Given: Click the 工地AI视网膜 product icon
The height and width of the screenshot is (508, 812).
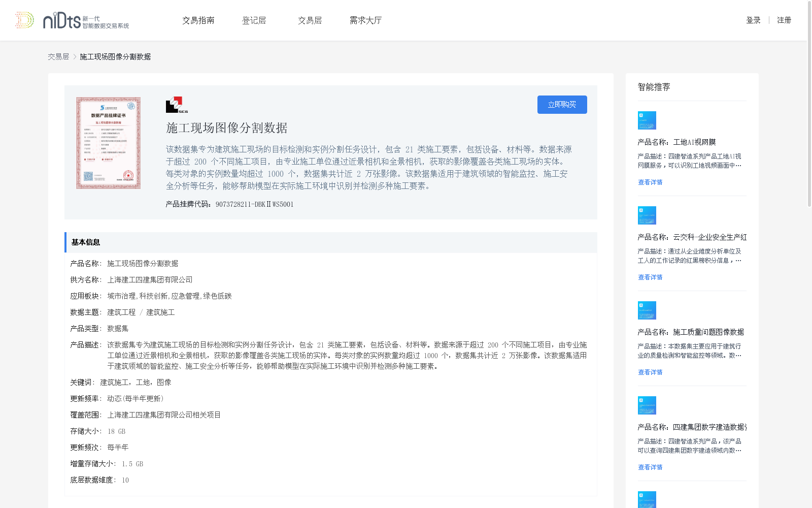Looking at the screenshot, I should tap(647, 120).
